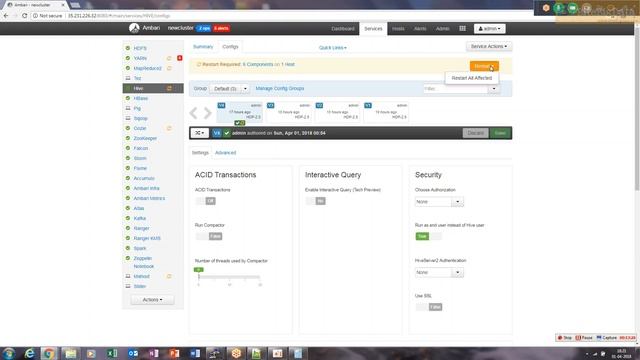Select Kafka service in sidebar
The width and height of the screenshot is (640, 360).
point(140,218)
